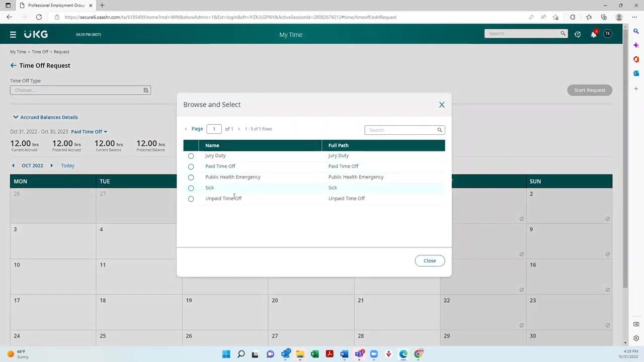Click the browse icon in Time Off Type field
This screenshot has width=644, height=362.
(x=146, y=90)
